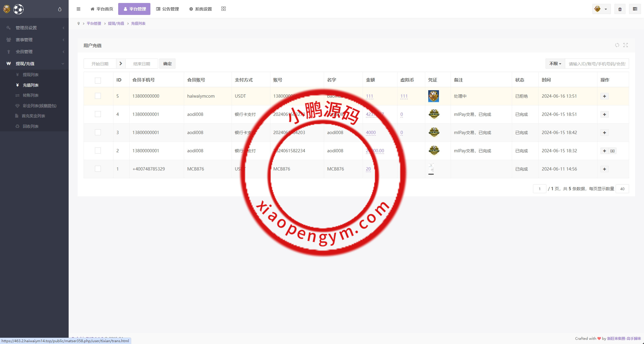Image resolution: width=644 pixels, height=344 pixels.
Task: Toggle the select-all checkbox in table header
Action: (98, 80)
